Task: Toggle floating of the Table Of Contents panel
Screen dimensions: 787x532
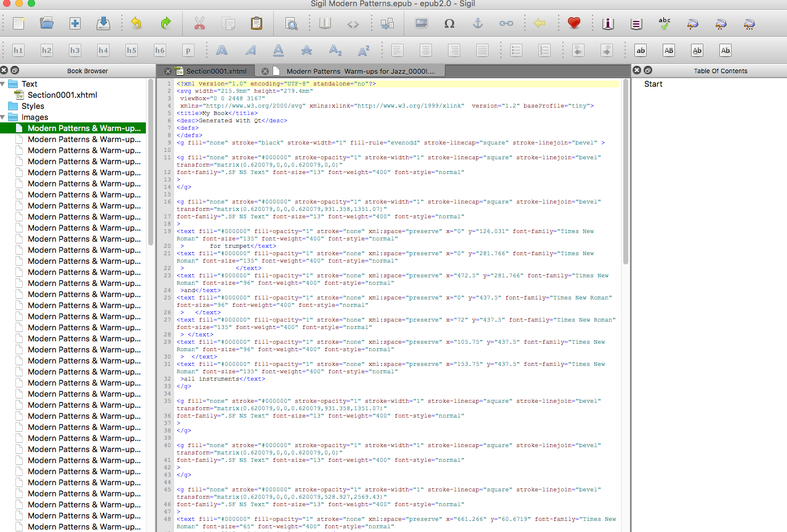Action: tap(648, 71)
